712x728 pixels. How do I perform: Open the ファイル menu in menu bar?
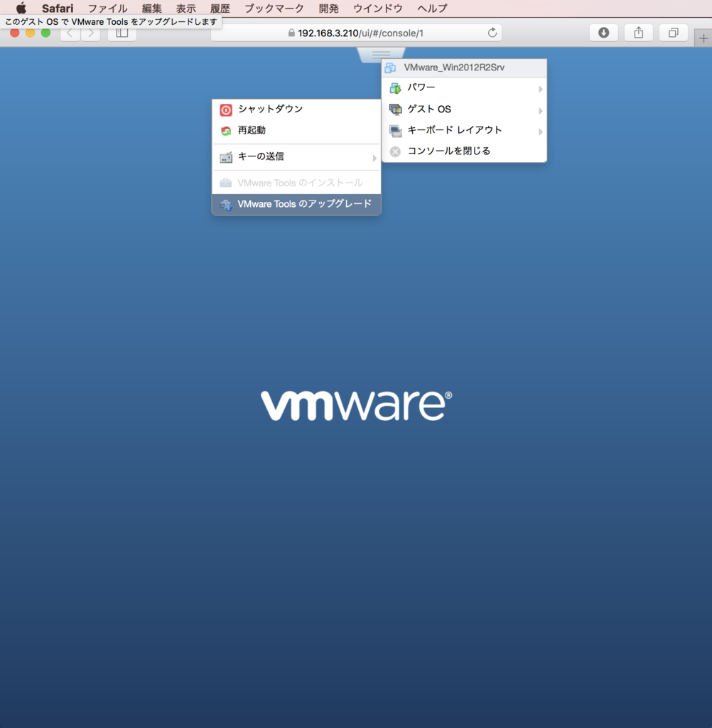tap(108, 9)
